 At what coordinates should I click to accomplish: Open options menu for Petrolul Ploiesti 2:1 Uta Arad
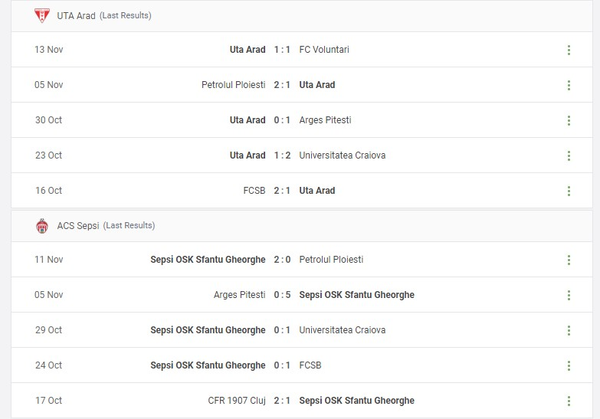coord(568,85)
